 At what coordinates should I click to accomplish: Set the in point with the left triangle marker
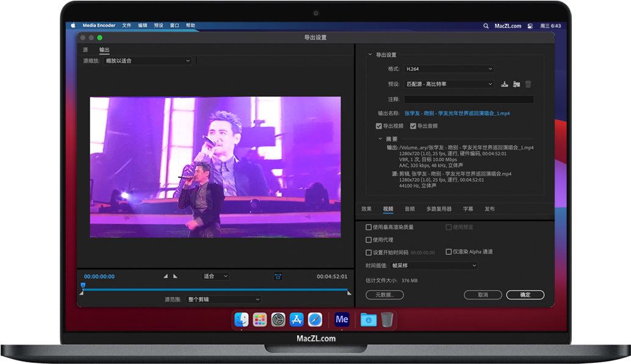click(165, 276)
